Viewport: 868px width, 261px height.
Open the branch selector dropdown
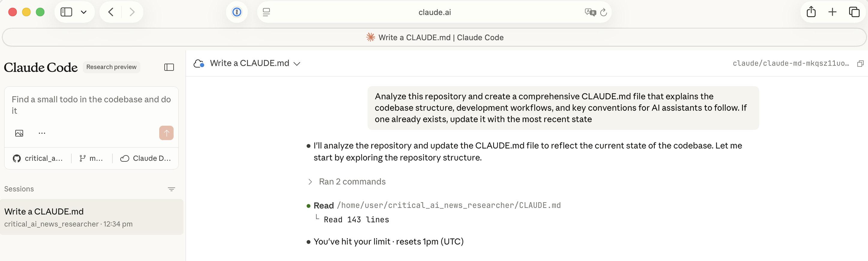[x=91, y=158]
